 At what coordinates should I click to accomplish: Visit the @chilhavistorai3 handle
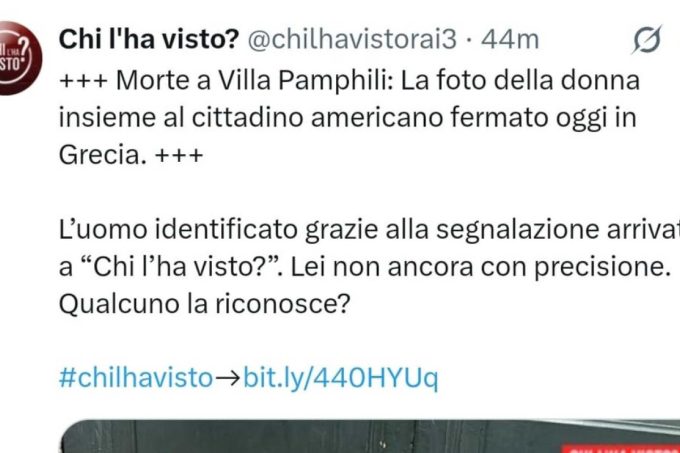[352, 39]
